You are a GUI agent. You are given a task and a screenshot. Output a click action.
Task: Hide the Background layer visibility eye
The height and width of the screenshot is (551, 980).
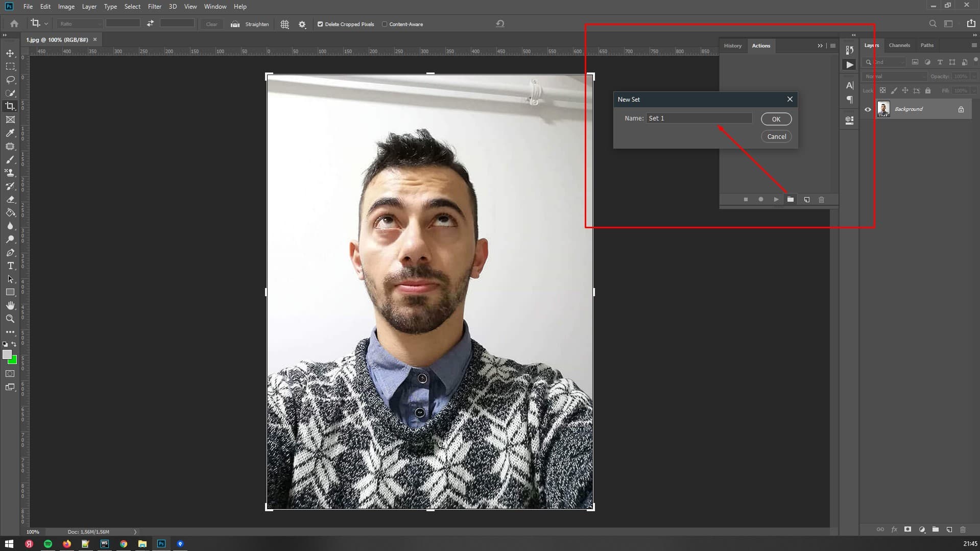(x=868, y=109)
